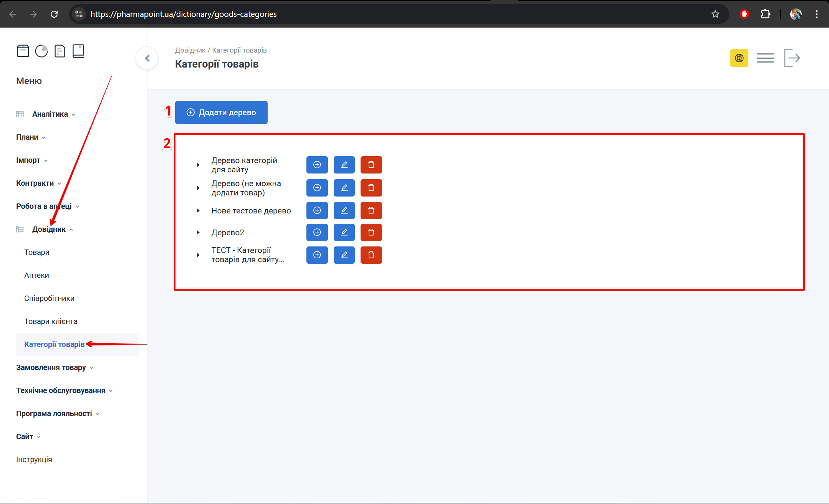Select Аптеки in the sidebar
829x504 pixels.
(36, 275)
